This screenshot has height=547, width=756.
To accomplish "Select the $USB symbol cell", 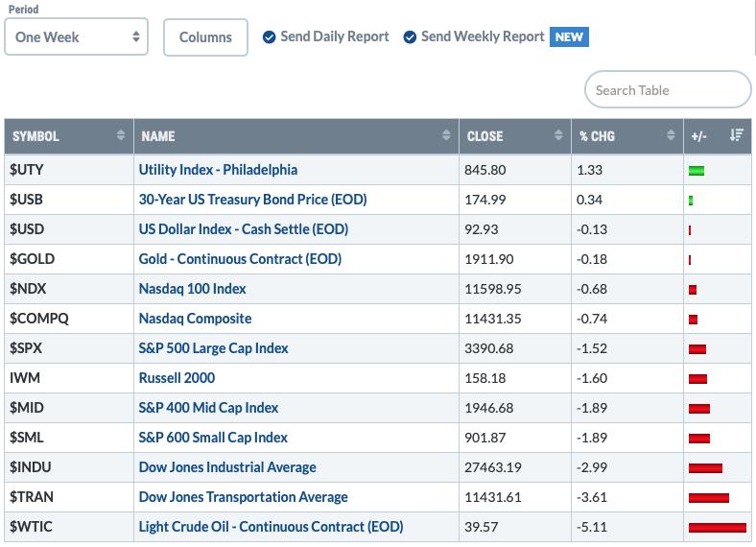I will pos(69,200).
